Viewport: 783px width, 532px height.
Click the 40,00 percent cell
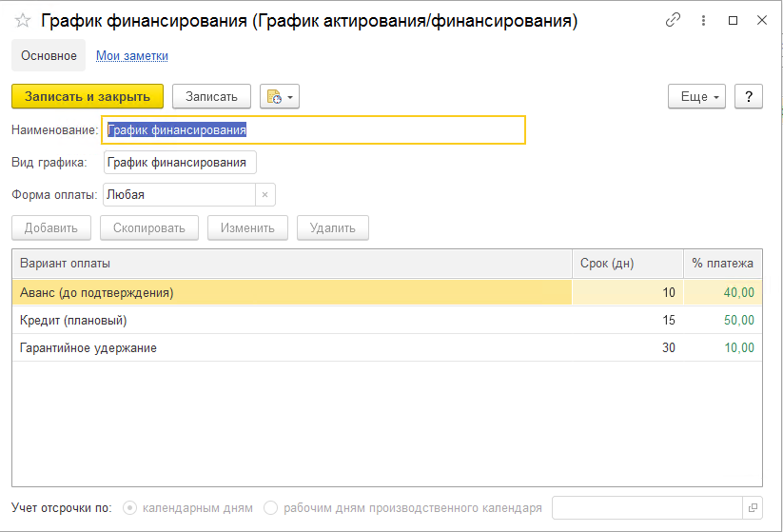[x=722, y=292]
